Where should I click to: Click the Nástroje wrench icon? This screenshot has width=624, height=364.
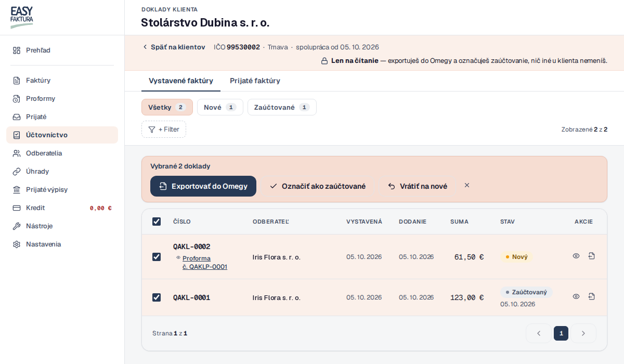[x=17, y=226]
